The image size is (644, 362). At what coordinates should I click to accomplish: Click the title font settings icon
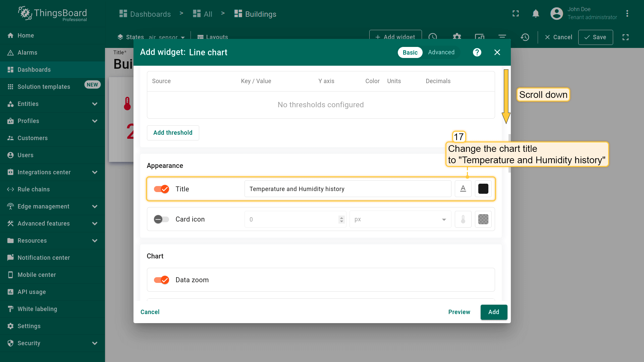463,189
